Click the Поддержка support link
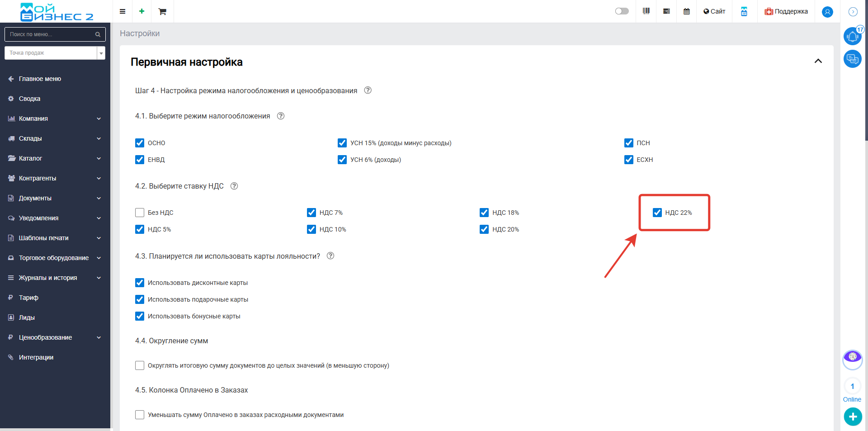This screenshot has width=868, height=431. tap(786, 11)
